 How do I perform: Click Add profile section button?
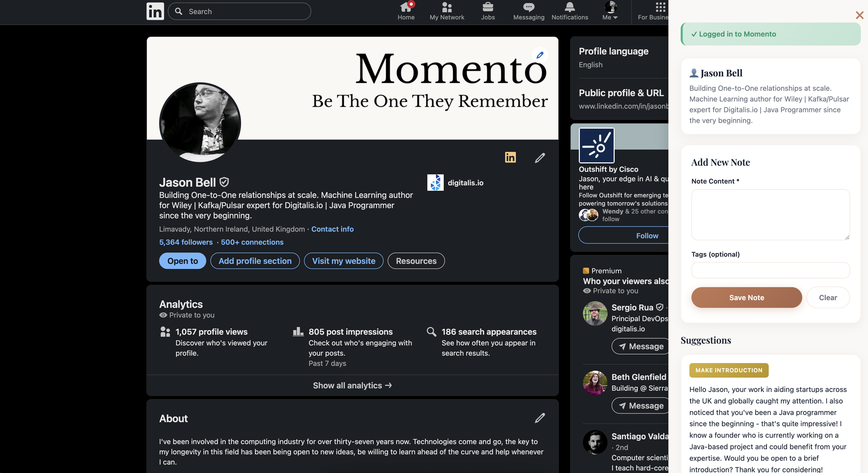pos(255,261)
